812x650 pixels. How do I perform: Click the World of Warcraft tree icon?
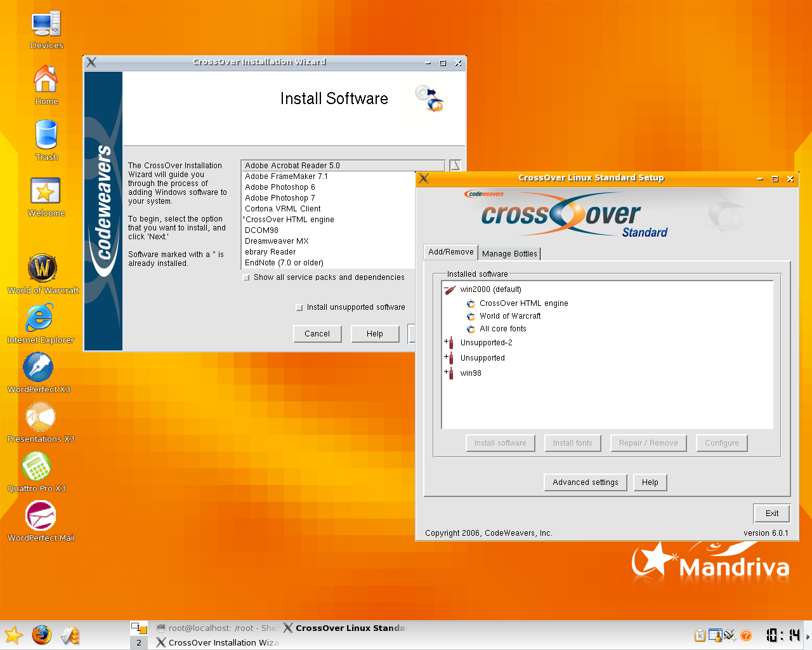[x=471, y=316]
